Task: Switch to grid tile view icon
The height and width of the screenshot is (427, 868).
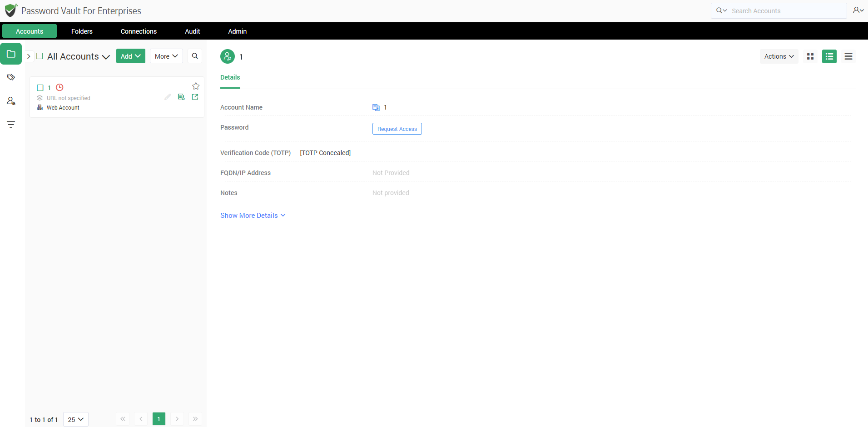Action: pos(810,56)
